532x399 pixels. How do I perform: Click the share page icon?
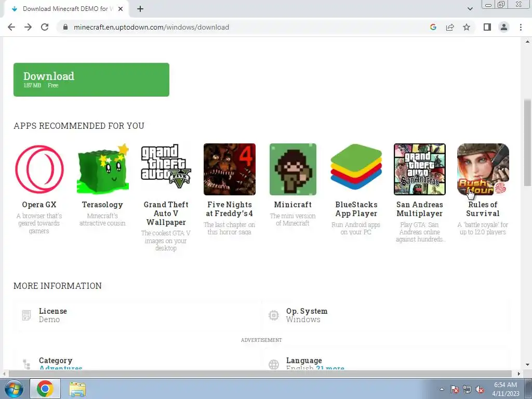[450, 27]
